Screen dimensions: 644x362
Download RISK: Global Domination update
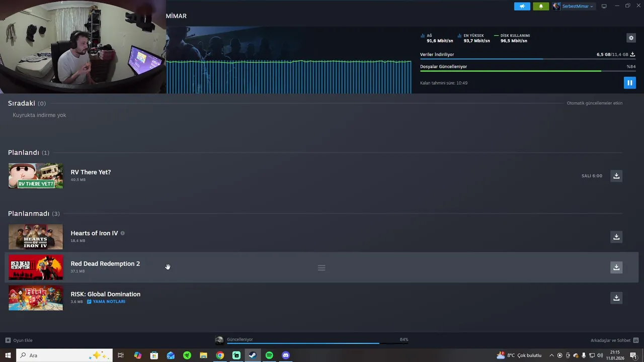pyautogui.click(x=616, y=298)
